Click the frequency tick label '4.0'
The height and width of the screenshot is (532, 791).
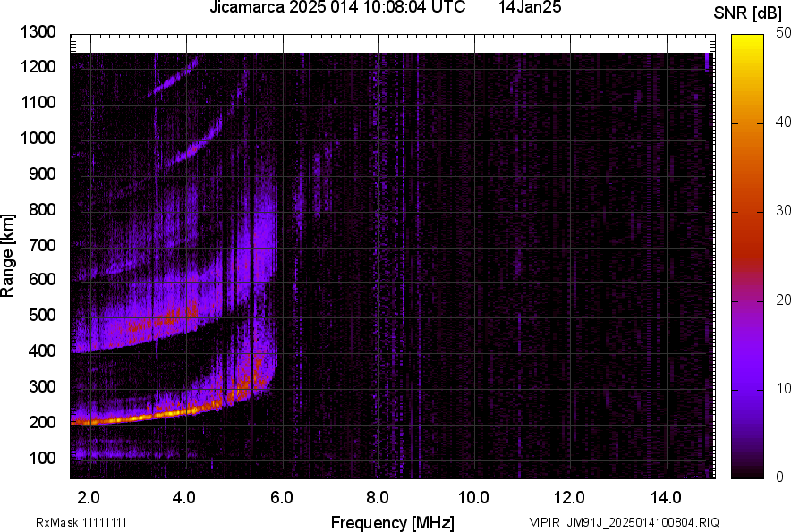coord(183,498)
